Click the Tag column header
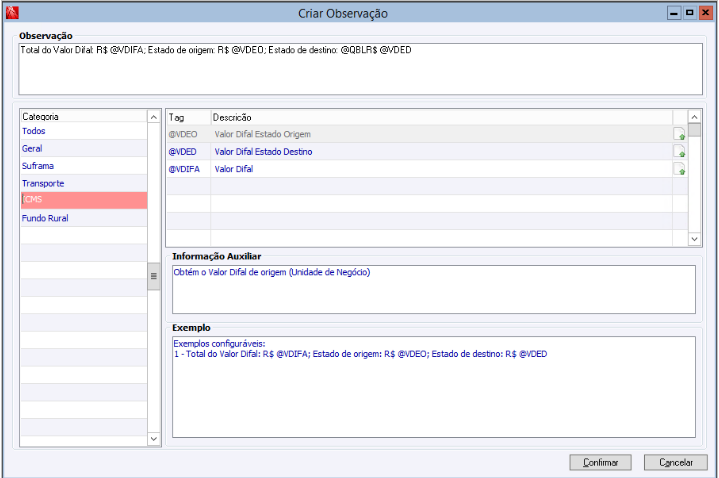This screenshot has width=719, height=478. (188, 117)
